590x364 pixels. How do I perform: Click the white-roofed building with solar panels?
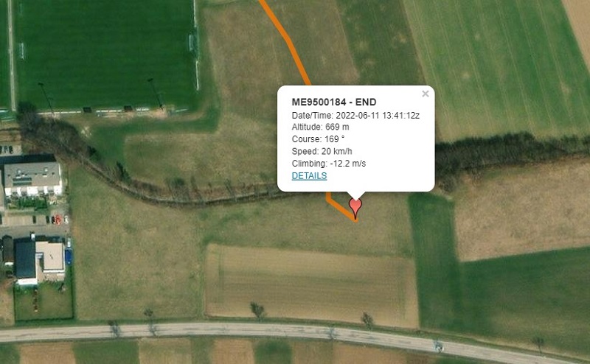point(32,178)
